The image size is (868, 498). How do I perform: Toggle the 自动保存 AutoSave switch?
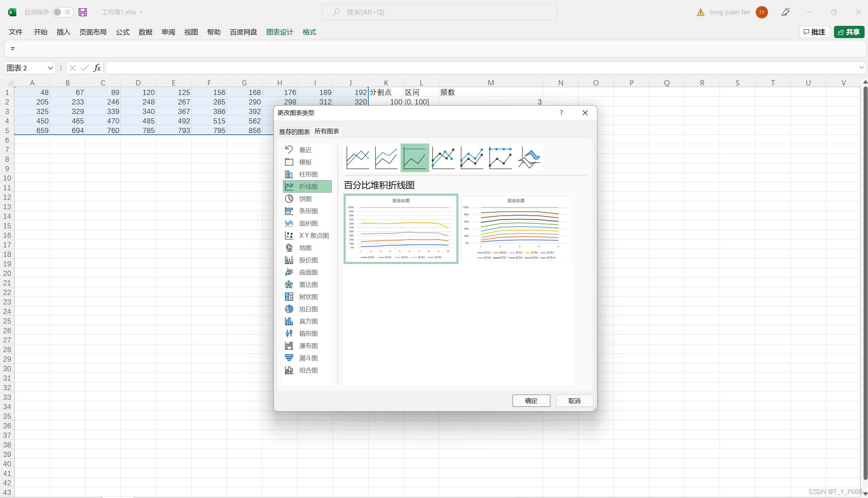click(x=63, y=12)
